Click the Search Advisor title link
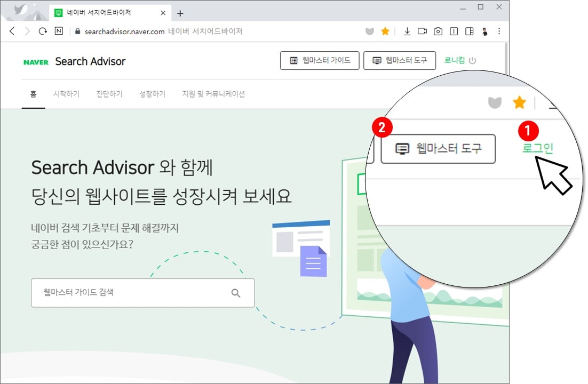588x384 pixels. [x=90, y=61]
